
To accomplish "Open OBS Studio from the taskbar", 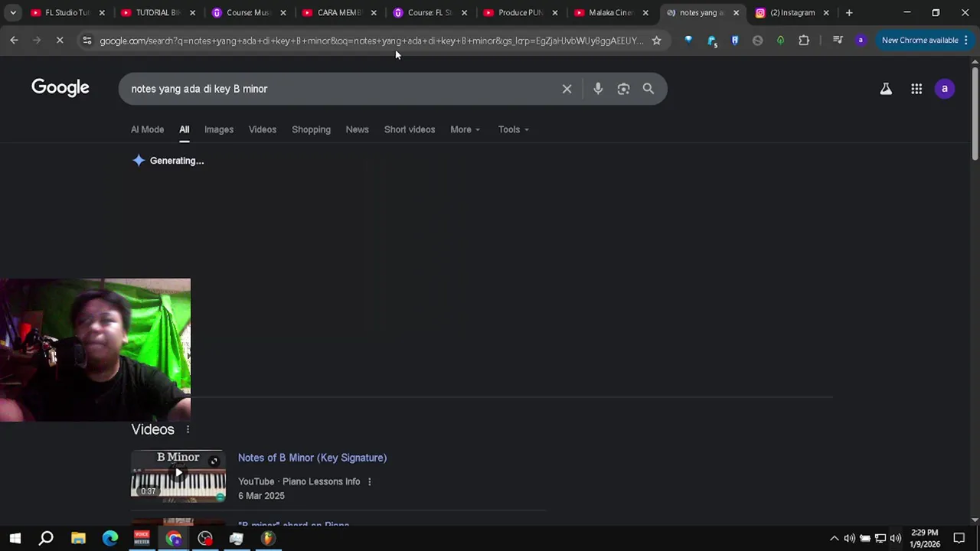I will point(204,538).
